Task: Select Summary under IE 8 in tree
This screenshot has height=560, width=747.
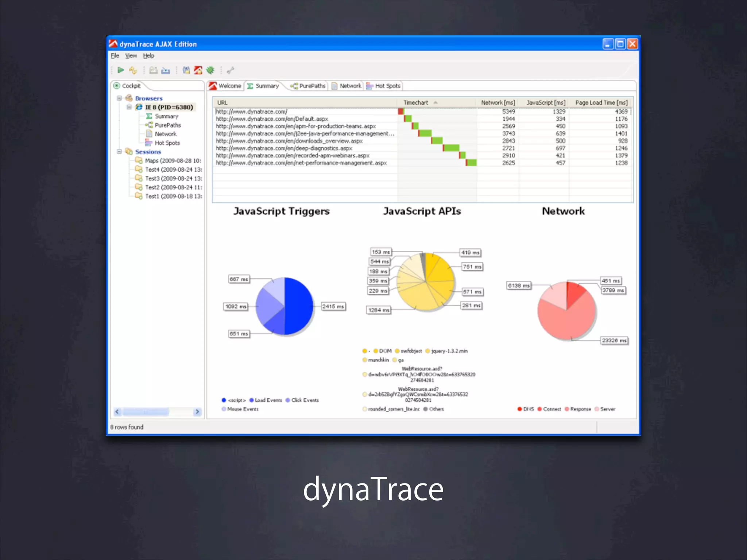Action: click(166, 116)
